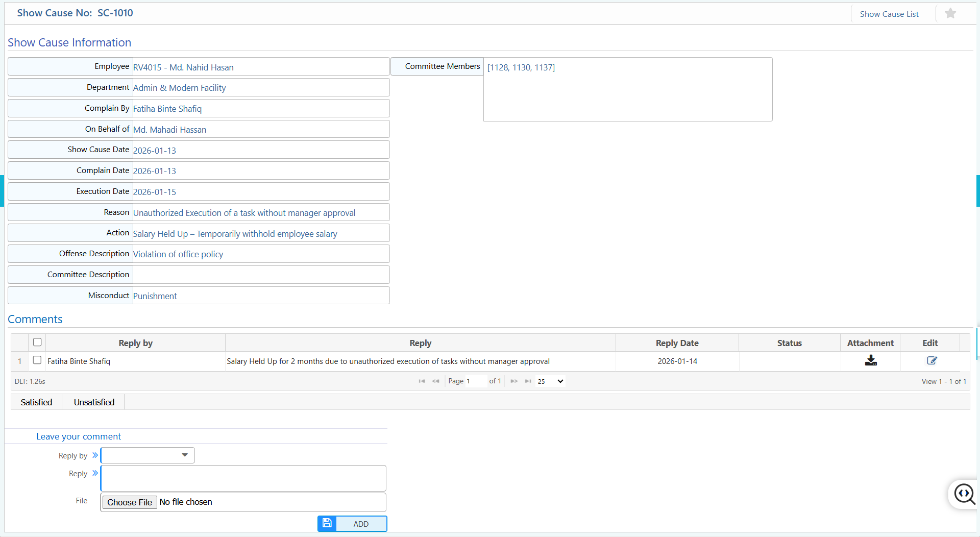Click Choose File to attach a file
980x537 pixels.
[129, 502]
